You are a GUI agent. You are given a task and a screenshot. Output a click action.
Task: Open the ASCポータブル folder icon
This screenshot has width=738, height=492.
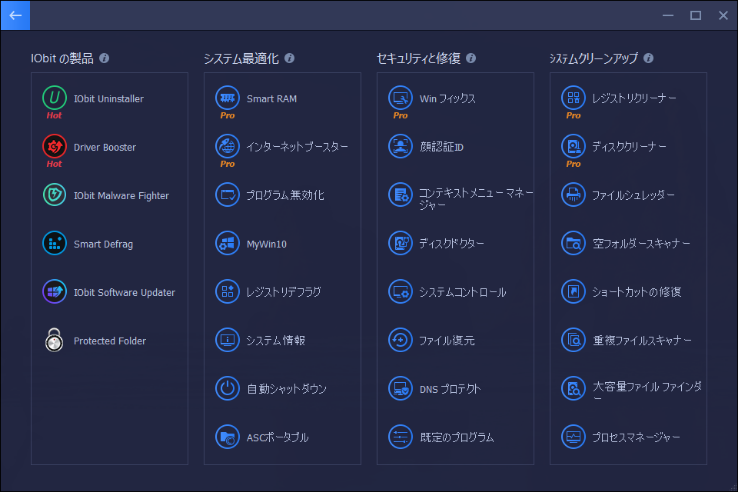coord(227,437)
